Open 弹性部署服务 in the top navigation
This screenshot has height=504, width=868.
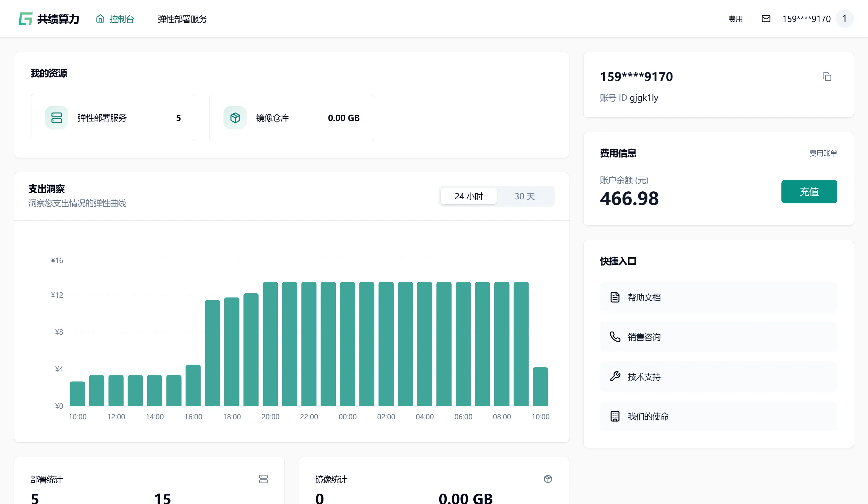(x=182, y=19)
